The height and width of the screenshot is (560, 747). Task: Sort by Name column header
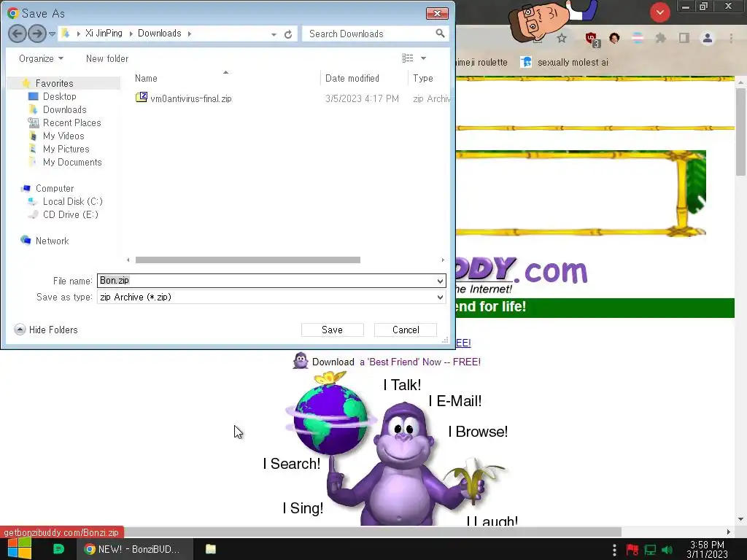[x=146, y=78]
